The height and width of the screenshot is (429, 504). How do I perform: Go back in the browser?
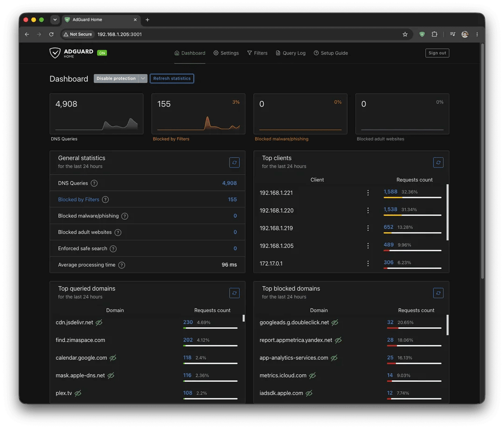point(27,35)
